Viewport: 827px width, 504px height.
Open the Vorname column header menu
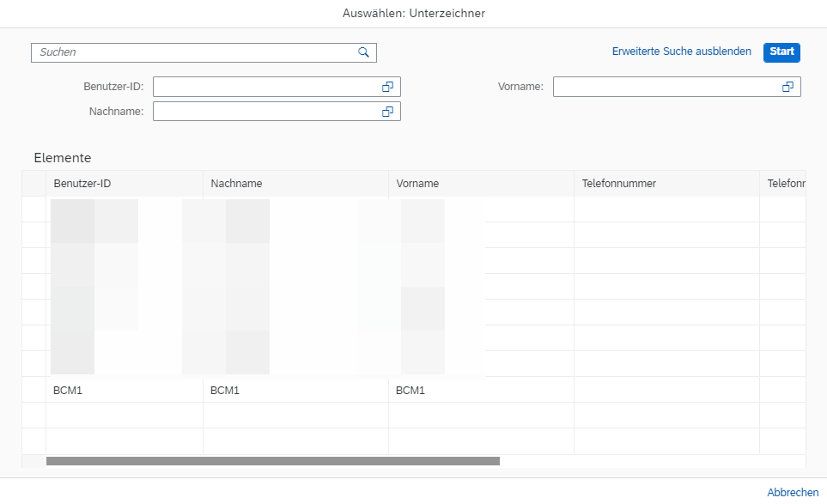[481, 184]
